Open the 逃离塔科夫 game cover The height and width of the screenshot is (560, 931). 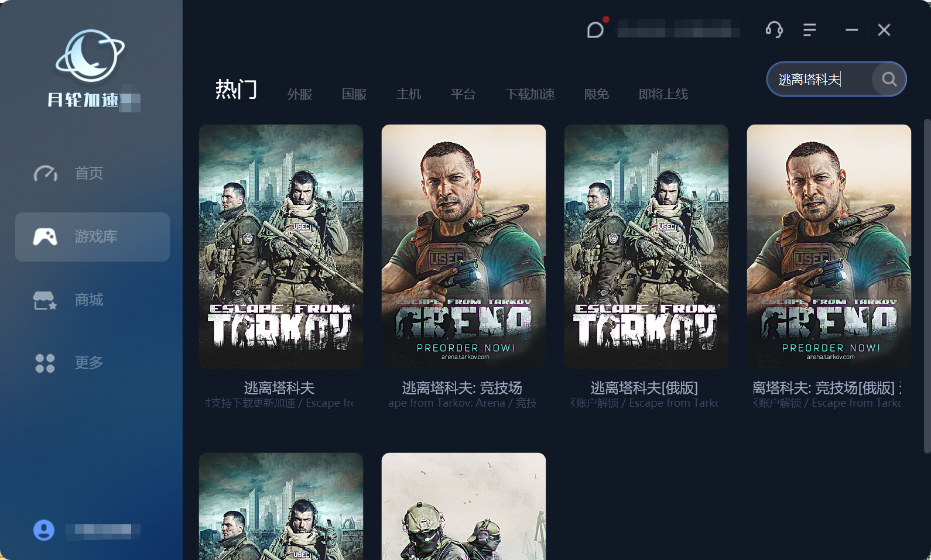click(x=281, y=246)
